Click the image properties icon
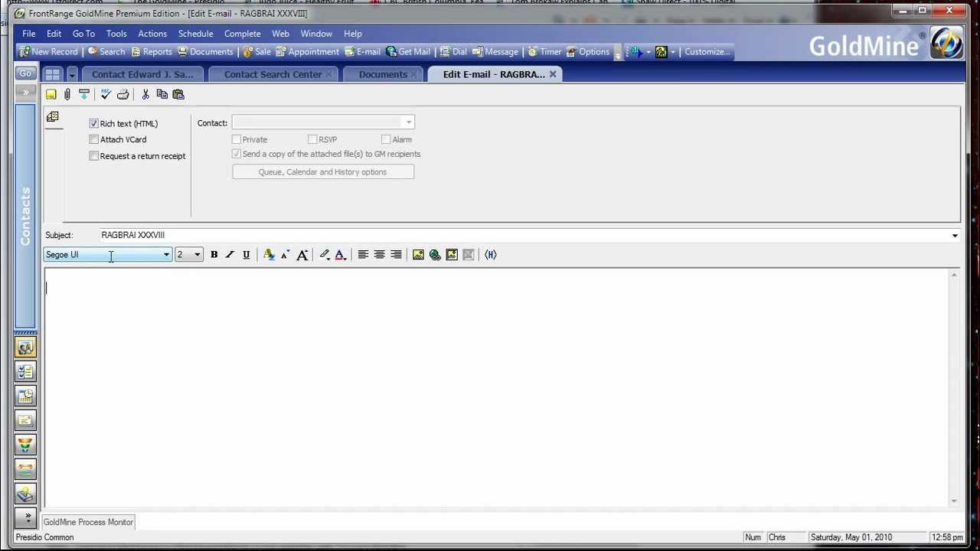 pyautogui.click(x=452, y=255)
